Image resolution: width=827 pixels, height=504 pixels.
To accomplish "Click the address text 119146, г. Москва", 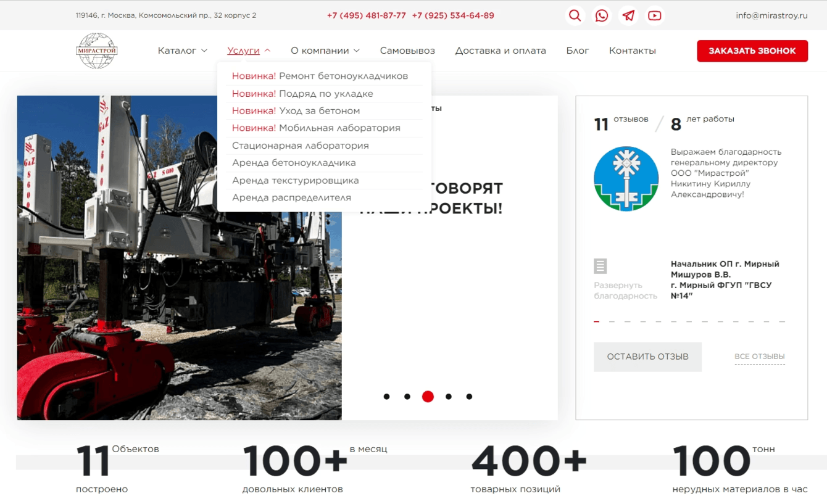I will click(166, 15).
